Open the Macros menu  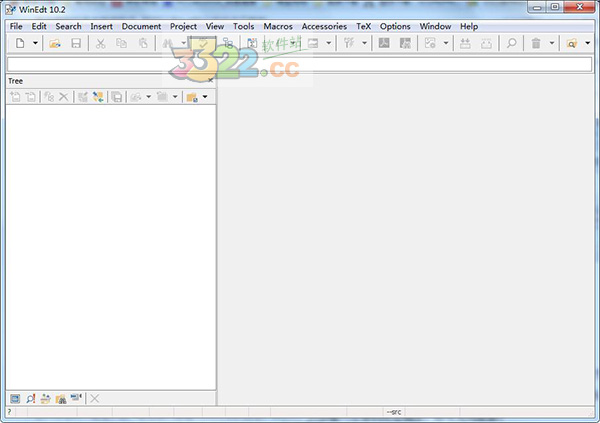278,26
